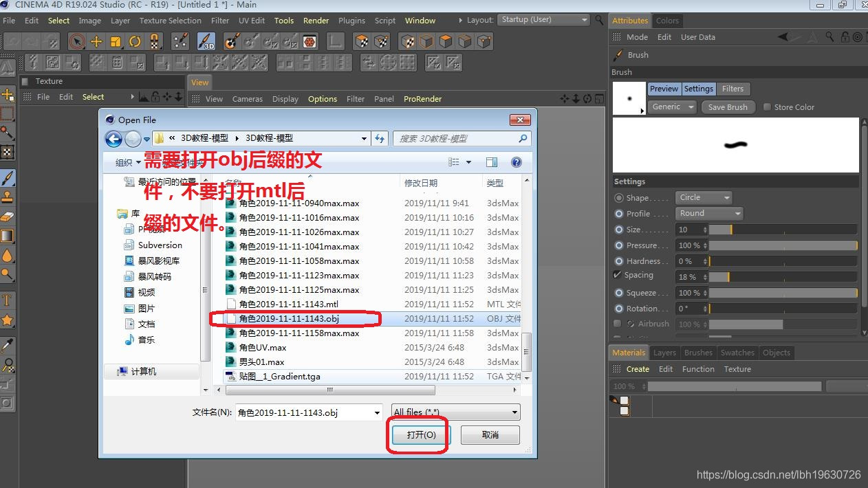Click the refresh button beside address bar
The height and width of the screenshot is (488, 868).
pyautogui.click(x=380, y=138)
